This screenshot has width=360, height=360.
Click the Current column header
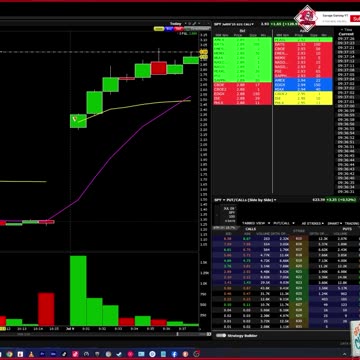click(x=346, y=34)
